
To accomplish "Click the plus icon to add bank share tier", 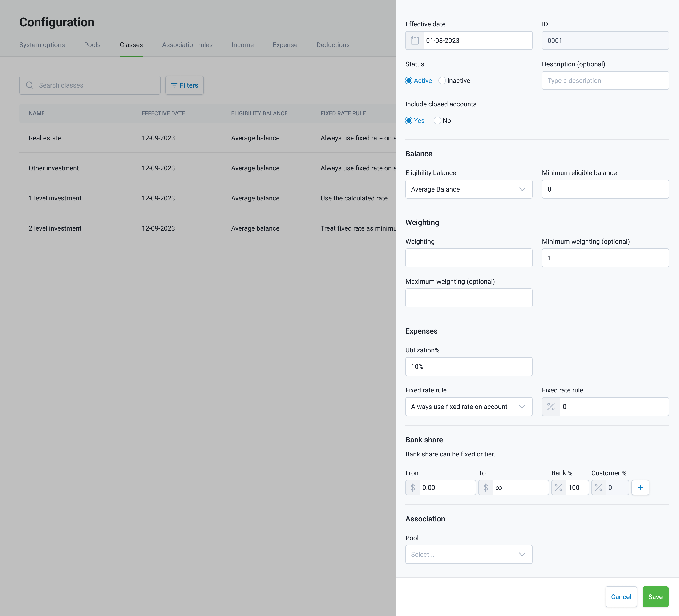I will tap(640, 488).
